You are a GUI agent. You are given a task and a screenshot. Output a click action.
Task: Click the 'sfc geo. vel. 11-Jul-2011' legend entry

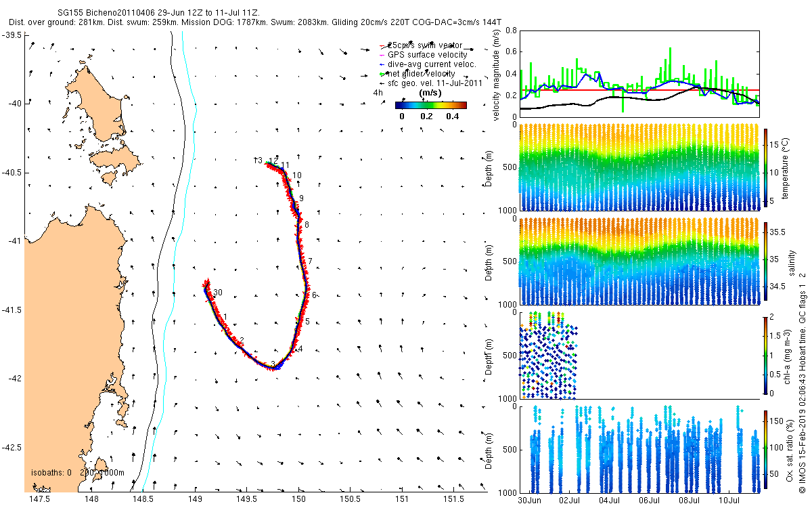[x=434, y=83]
